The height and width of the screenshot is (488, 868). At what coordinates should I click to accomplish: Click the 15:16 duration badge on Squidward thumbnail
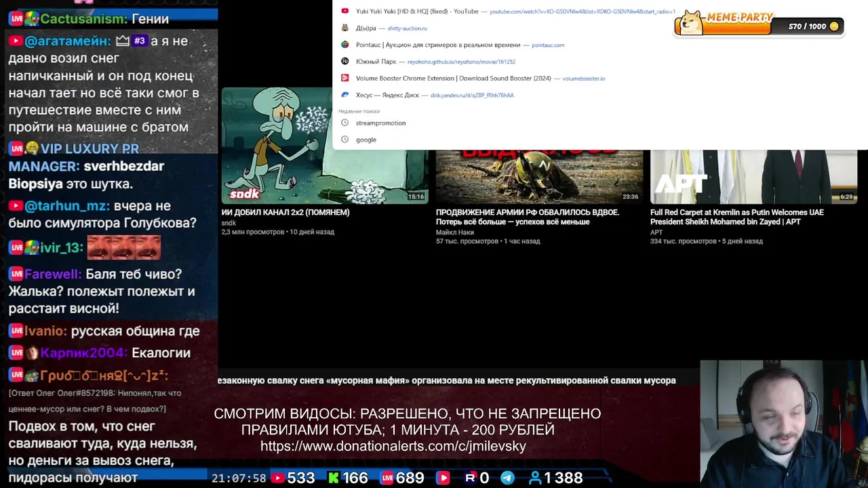416,197
